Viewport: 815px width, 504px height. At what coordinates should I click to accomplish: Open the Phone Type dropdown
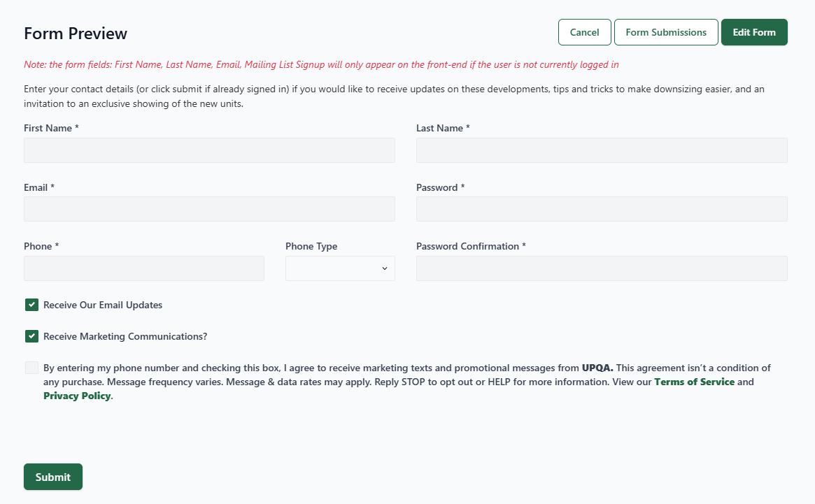[340, 268]
